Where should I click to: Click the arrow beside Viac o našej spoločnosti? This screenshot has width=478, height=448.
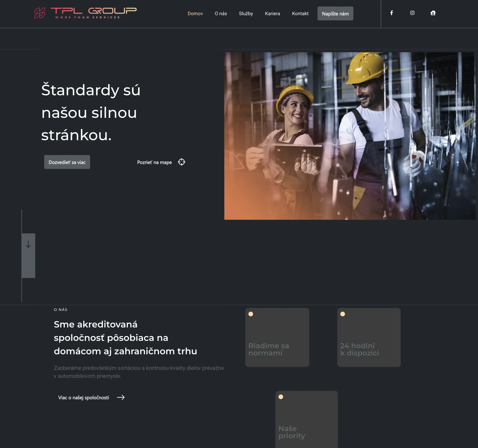(121, 398)
